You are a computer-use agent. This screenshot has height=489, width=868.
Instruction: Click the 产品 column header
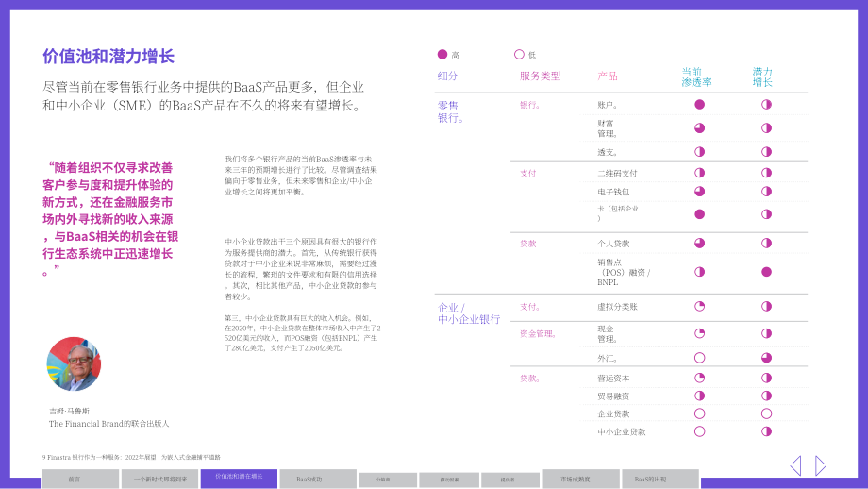point(608,76)
